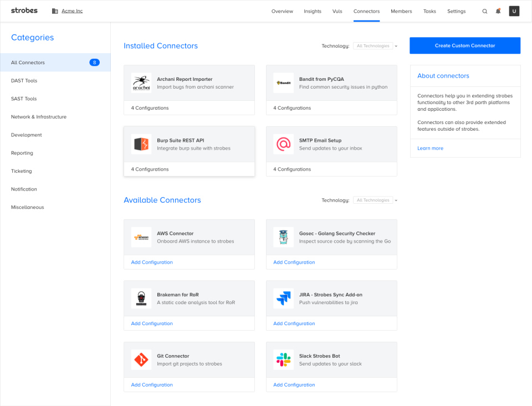Open the notifications bell
Screen dimensions: 532x406
498,11
